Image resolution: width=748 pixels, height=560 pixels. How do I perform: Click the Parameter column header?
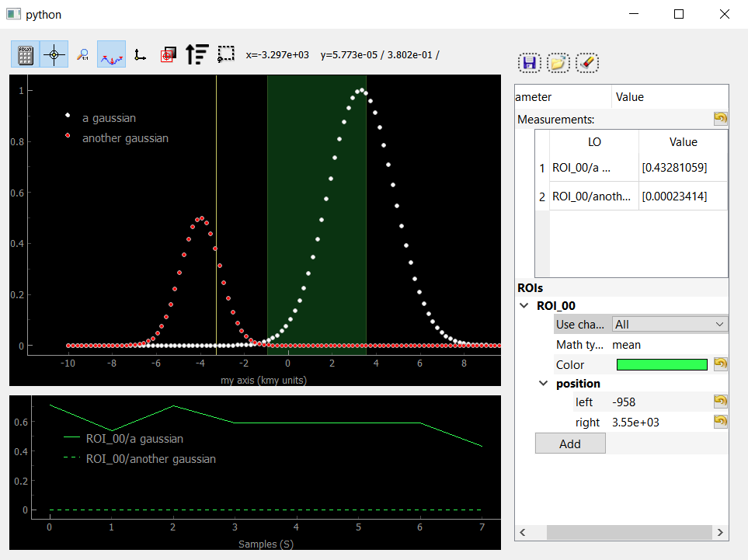pos(563,97)
